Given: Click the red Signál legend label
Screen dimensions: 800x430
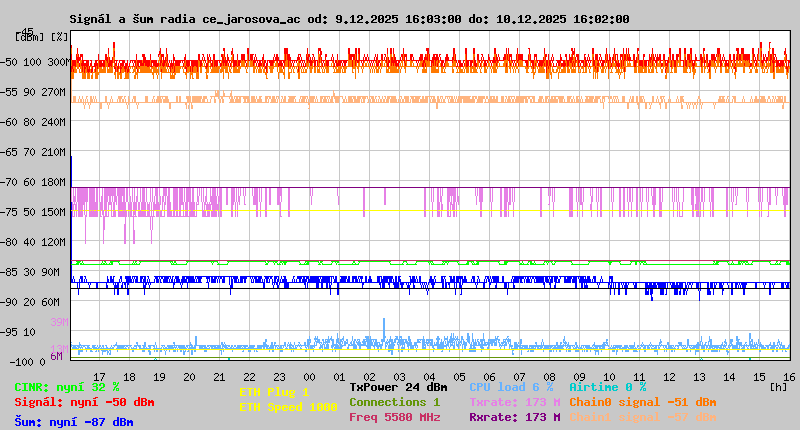Looking at the screenshot, I should tap(84, 402).
